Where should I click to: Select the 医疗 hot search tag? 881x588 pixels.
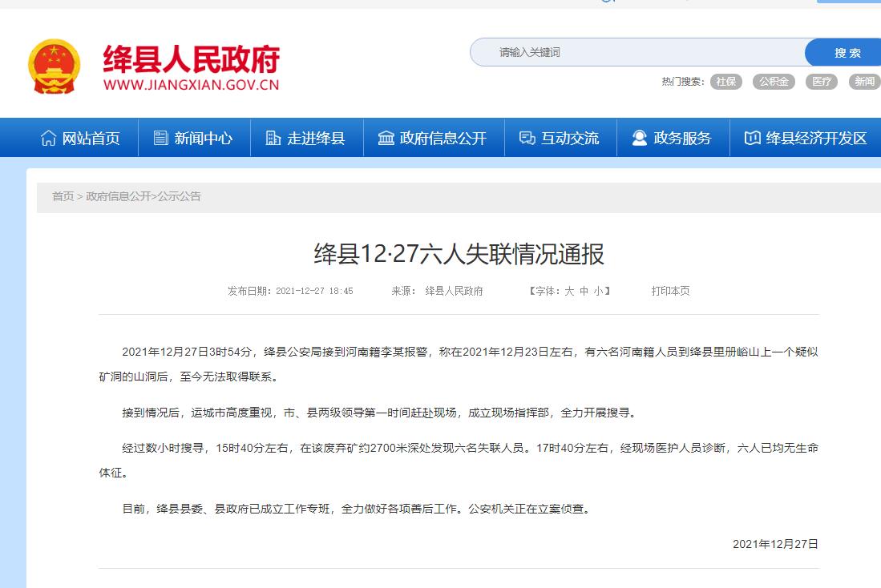pos(822,81)
